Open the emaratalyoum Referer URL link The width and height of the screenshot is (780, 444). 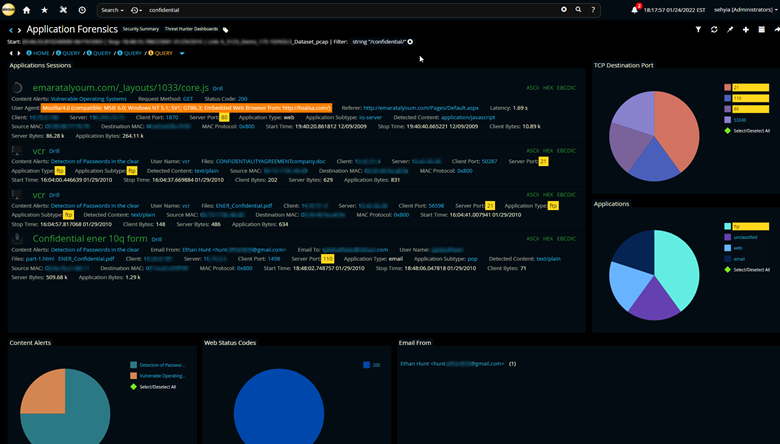coord(421,108)
